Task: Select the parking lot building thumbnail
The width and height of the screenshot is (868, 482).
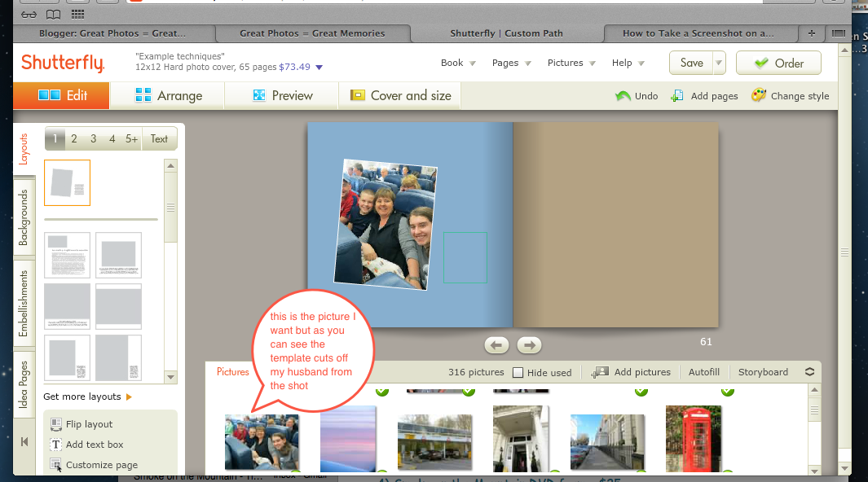Action: [434, 442]
